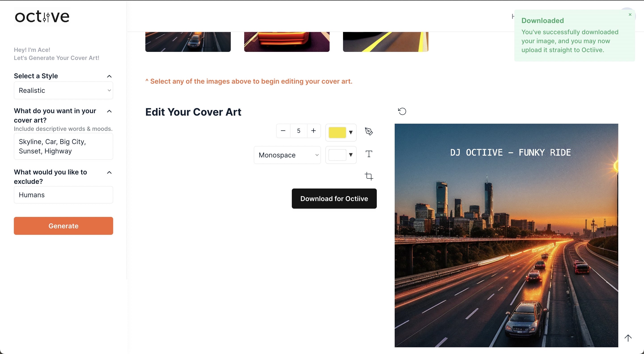Click the scroll-to-top arrow
This screenshot has height=354, width=644.
pyautogui.click(x=628, y=338)
